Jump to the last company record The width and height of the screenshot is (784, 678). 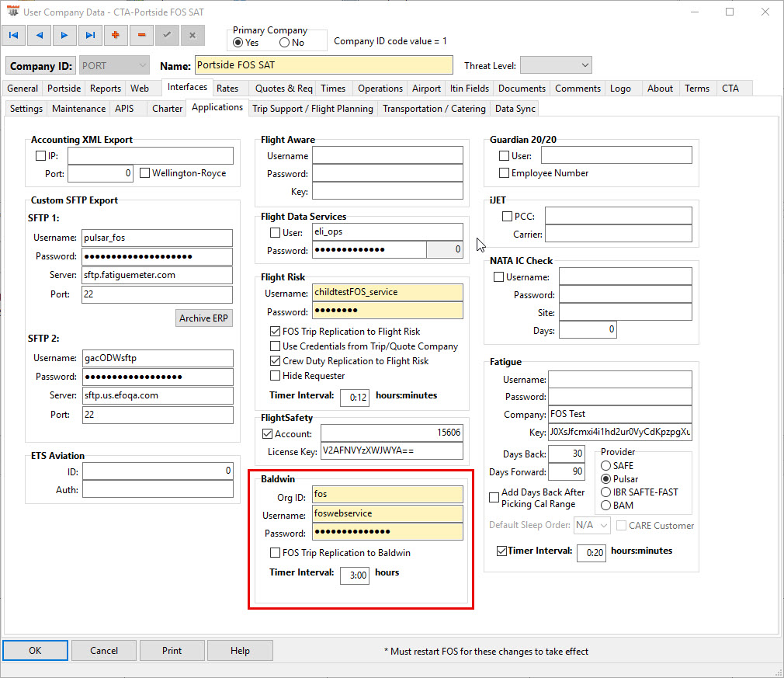pos(90,35)
